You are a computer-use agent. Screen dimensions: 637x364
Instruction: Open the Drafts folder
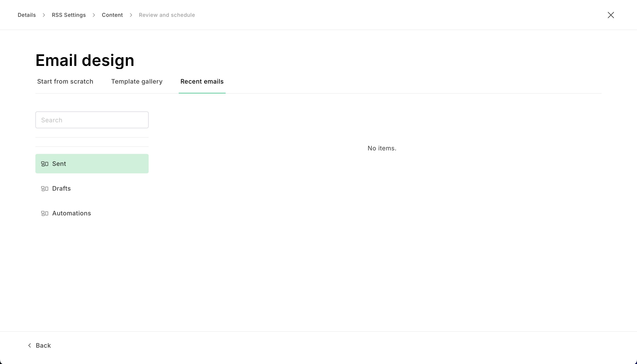coord(92,188)
